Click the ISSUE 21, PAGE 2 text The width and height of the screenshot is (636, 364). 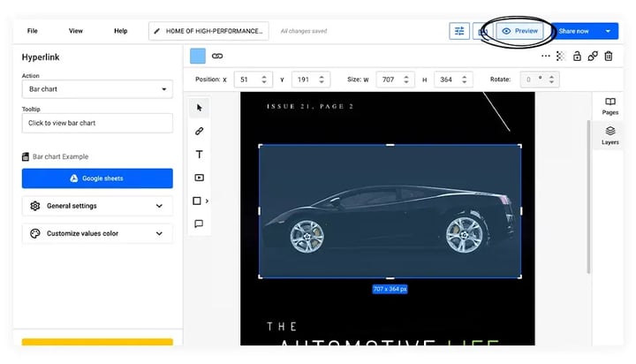click(x=310, y=106)
